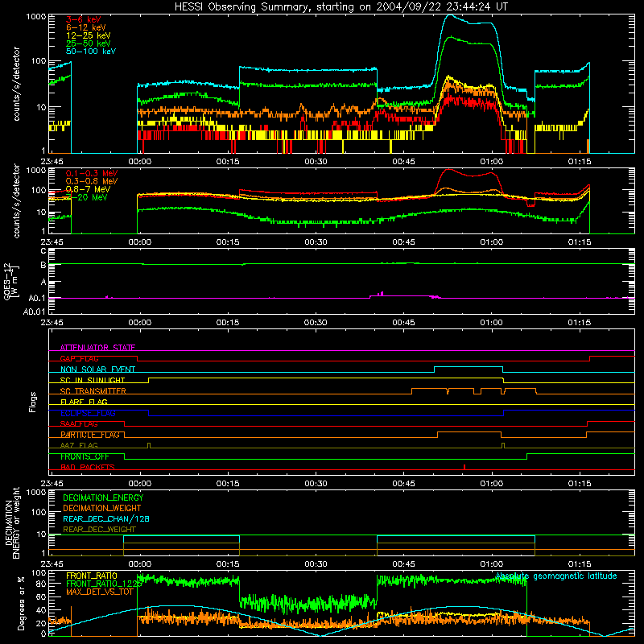Image resolution: width=644 pixels, height=644 pixels.
Task: Click the Degrees or % axis title
Action: (x=22, y=603)
